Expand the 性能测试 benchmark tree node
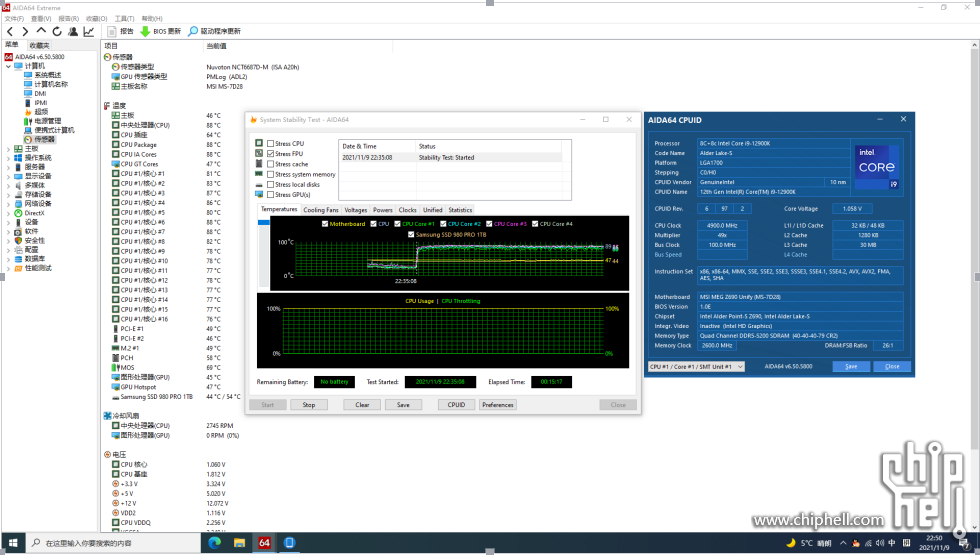The image size is (980, 555). 8,268
